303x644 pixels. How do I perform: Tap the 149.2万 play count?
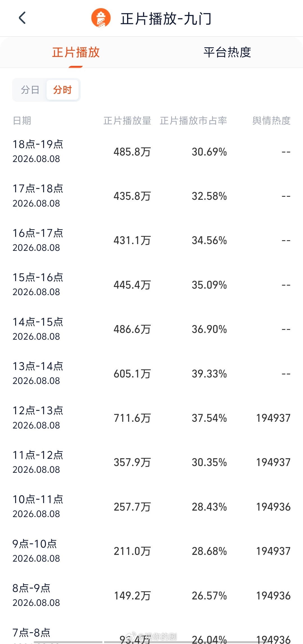point(132,596)
